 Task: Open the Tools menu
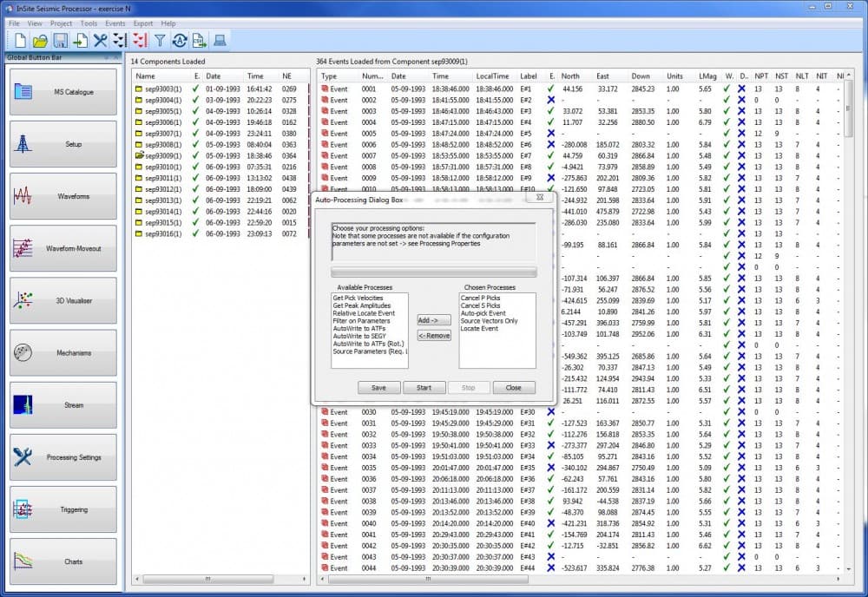(x=88, y=23)
